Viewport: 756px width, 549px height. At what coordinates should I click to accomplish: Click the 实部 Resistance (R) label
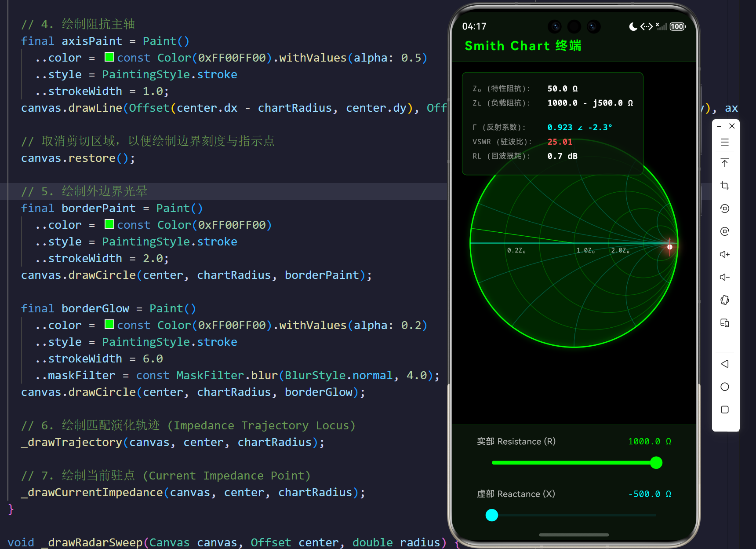click(516, 441)
